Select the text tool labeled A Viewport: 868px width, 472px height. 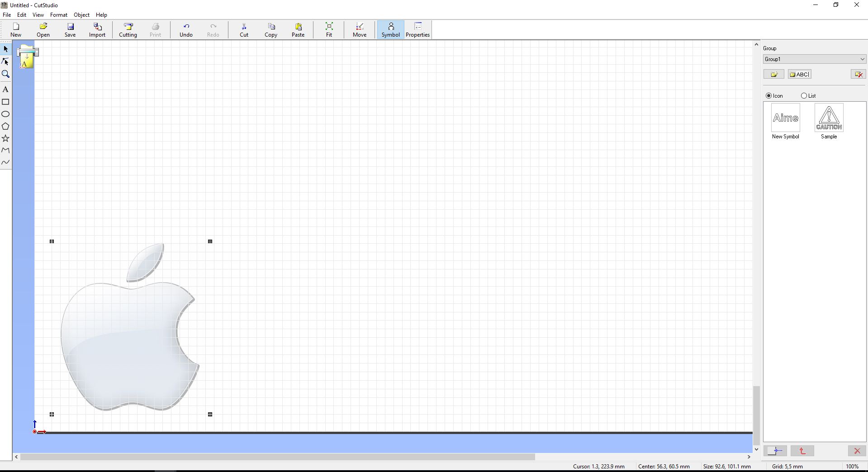6,90
